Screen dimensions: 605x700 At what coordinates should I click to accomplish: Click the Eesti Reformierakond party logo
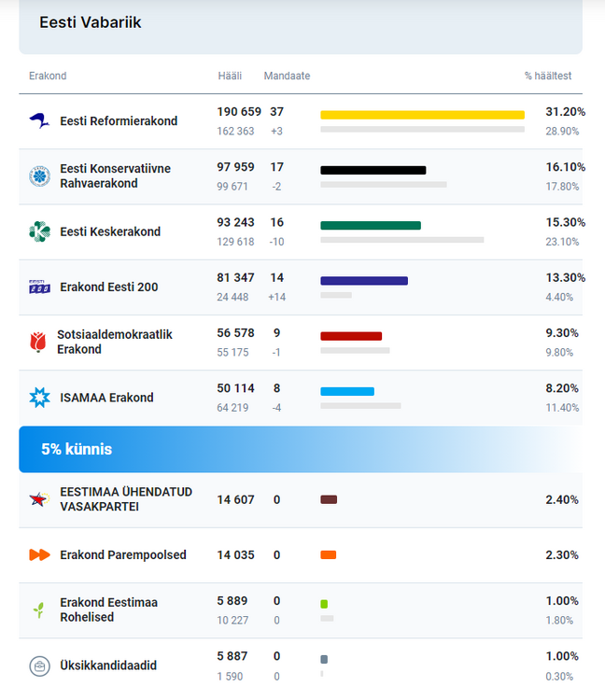tap(39, 120)
